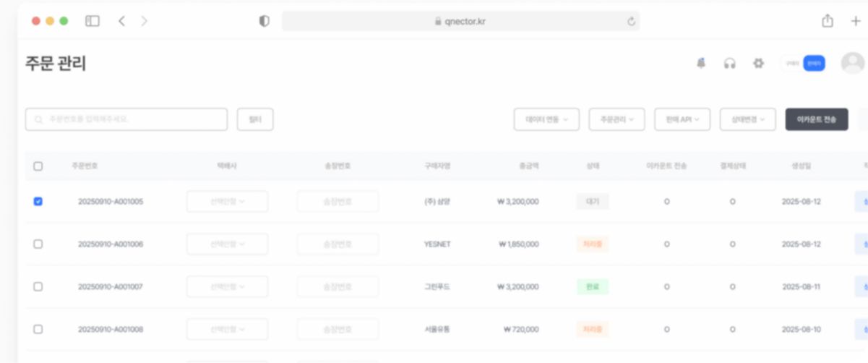Go back in Safari history

[x=121, y=21]
